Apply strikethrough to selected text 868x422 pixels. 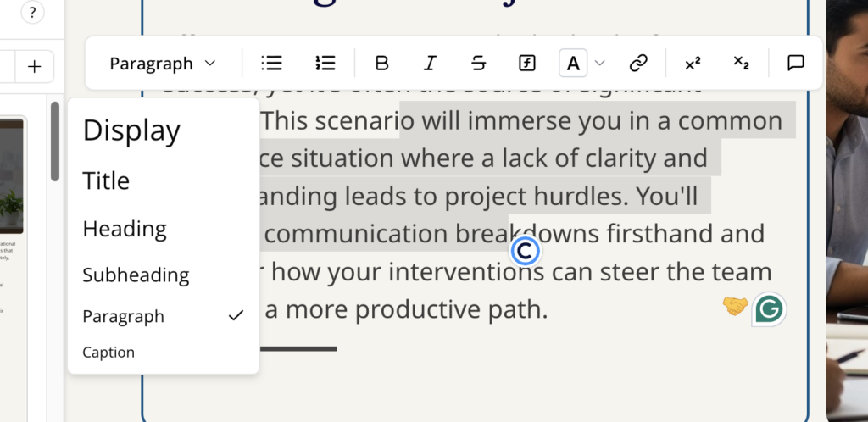click(x=479, y=63)
